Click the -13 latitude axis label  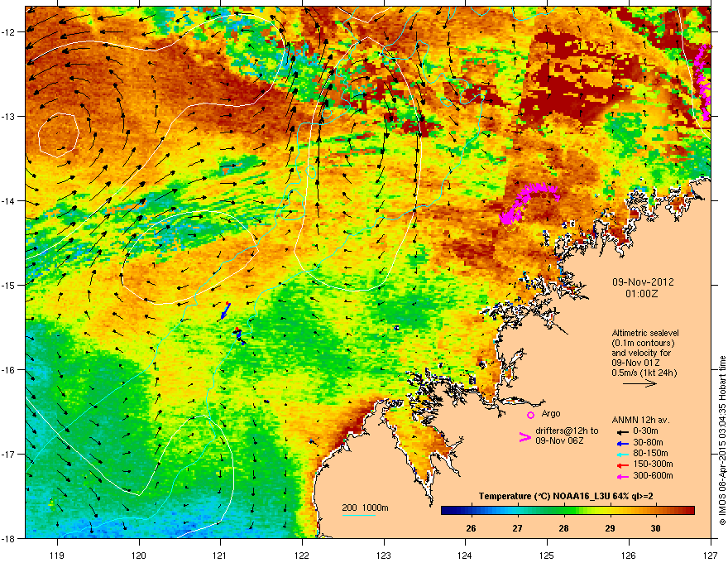[8, 117]
